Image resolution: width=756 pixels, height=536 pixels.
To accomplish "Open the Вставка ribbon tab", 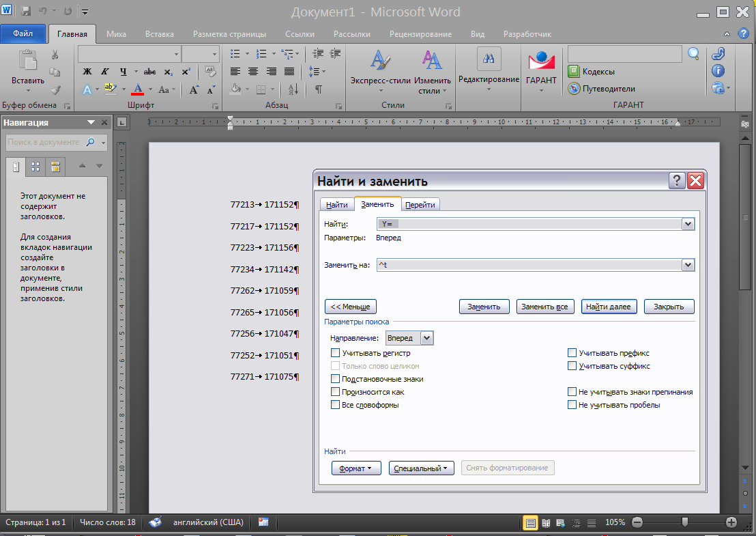I will (159, 34).
